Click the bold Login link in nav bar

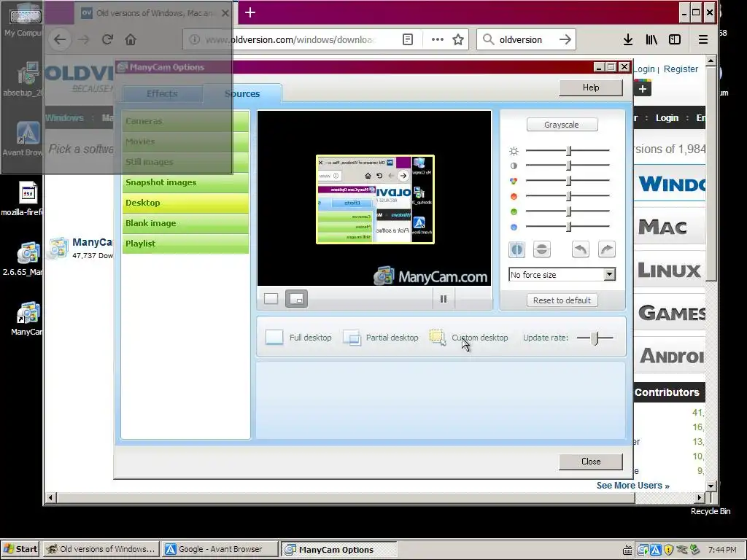[x=667, y=118]
